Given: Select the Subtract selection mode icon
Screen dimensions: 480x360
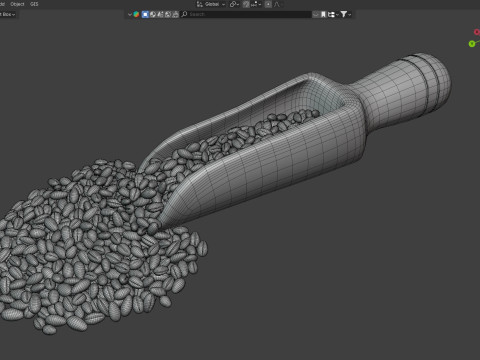Looking at the screenshot, I should click(160, 14).
